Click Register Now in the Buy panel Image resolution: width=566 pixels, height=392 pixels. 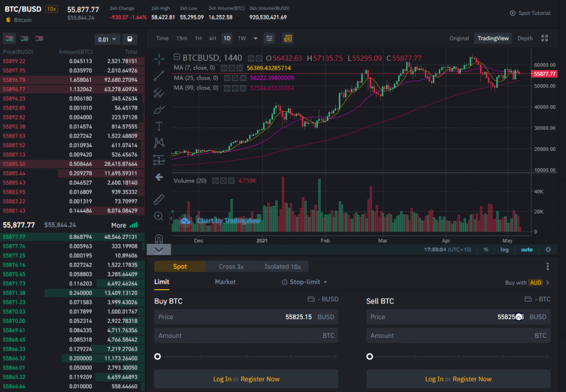[260, 379]
